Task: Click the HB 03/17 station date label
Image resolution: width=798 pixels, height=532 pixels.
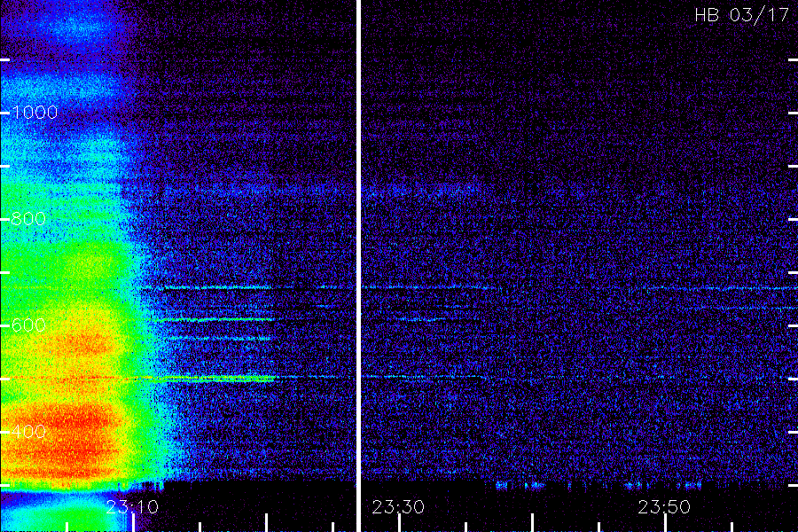Action: point(742,15)
